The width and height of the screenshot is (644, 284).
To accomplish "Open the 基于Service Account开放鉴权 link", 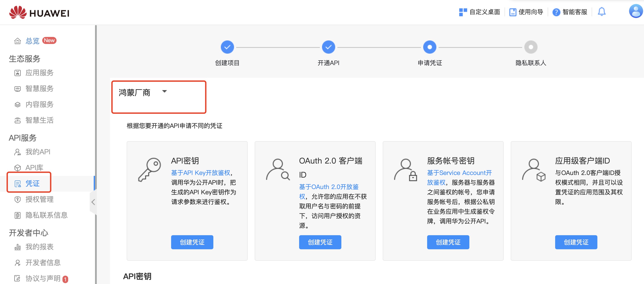I will point(459,178).
